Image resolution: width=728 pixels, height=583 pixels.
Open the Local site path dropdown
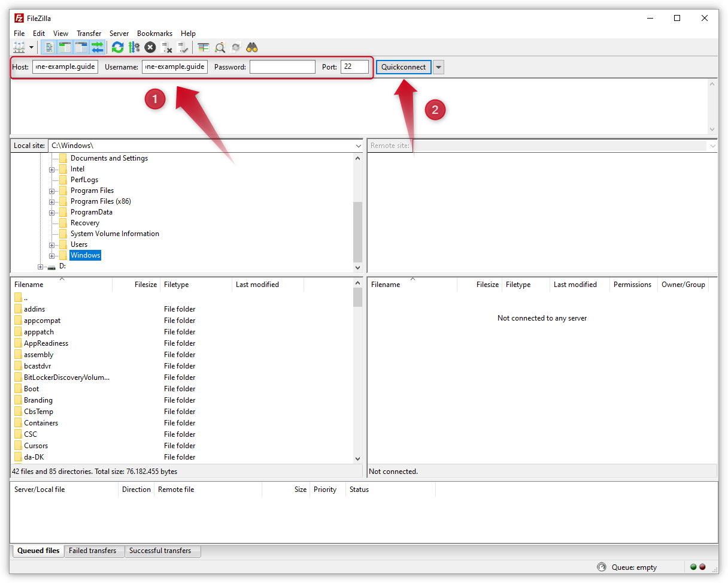358,145
